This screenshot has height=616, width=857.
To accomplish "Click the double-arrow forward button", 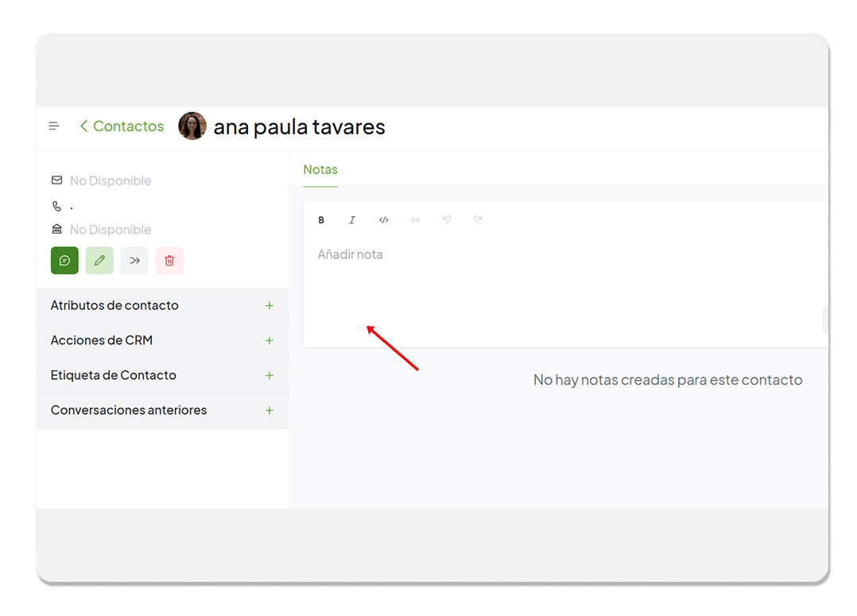I will [134, 261].
